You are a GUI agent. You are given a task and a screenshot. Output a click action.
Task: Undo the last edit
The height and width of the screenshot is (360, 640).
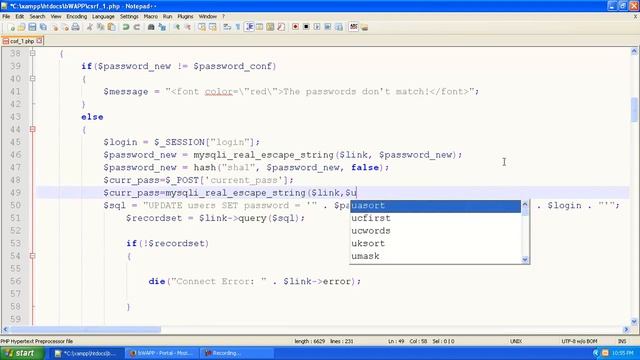point(126,27)
